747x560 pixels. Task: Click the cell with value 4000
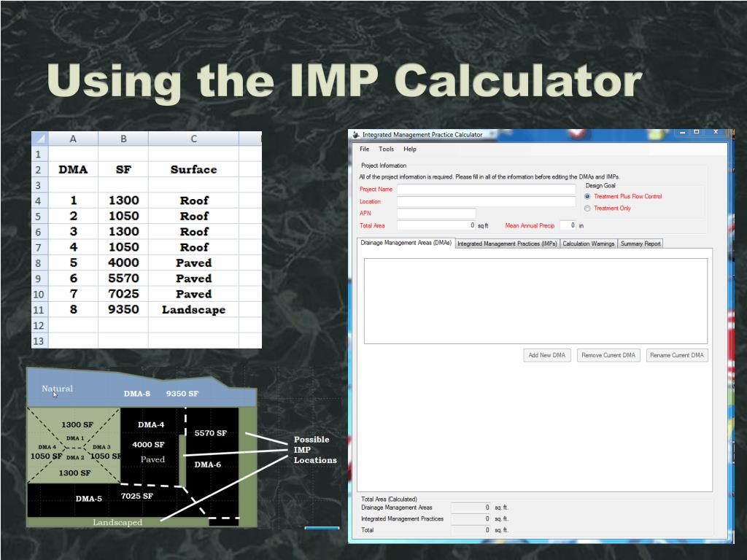coord(123,262)
